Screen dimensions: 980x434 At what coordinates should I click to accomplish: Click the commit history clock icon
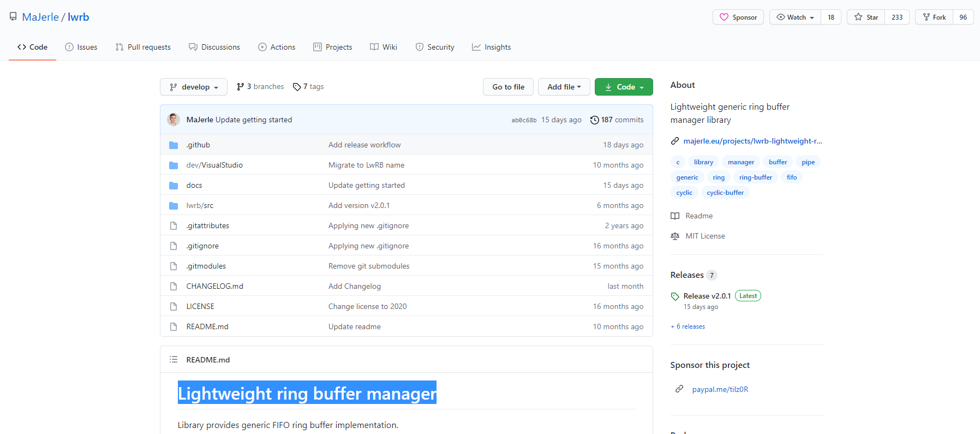tap(595, 120)
